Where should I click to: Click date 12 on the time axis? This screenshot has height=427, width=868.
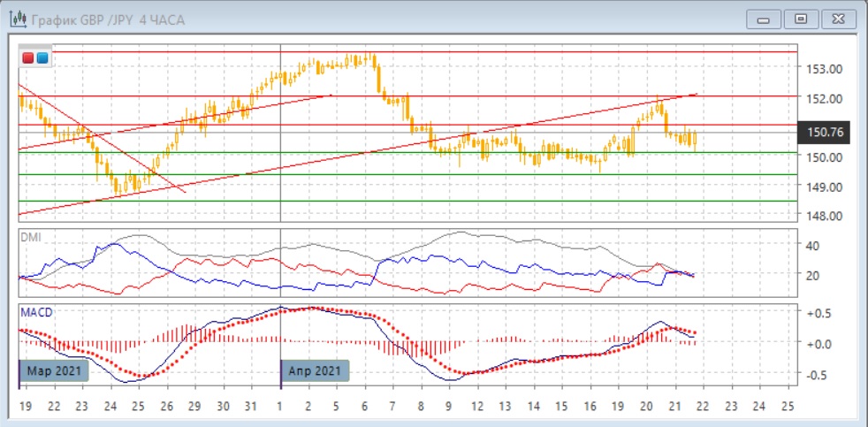(x=477, y=406)
